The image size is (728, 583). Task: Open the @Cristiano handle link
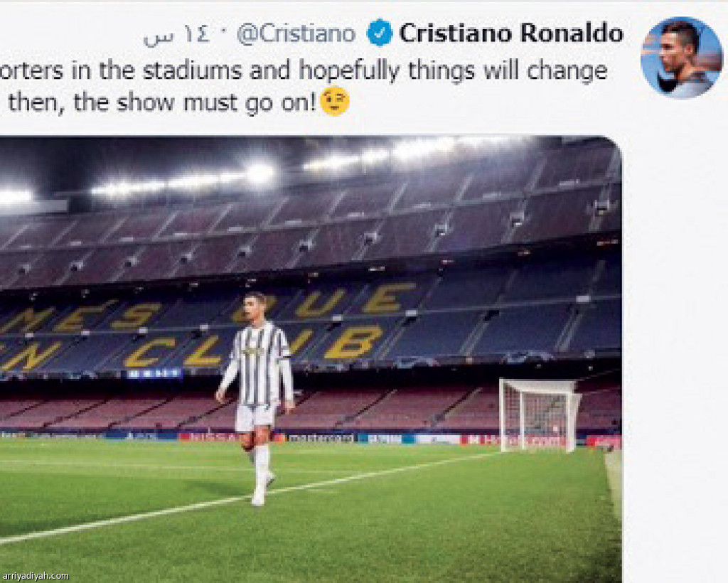point(296,33)
